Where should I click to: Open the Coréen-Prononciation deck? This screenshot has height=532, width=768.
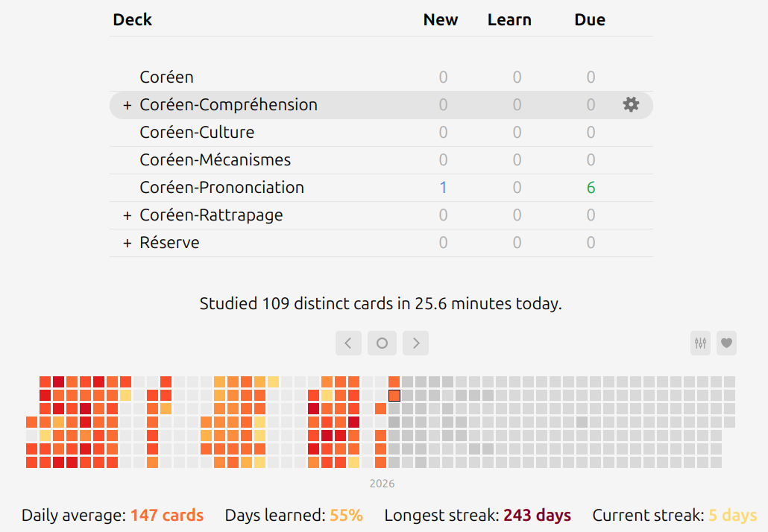pyautogui.click(x=222, y=188)
